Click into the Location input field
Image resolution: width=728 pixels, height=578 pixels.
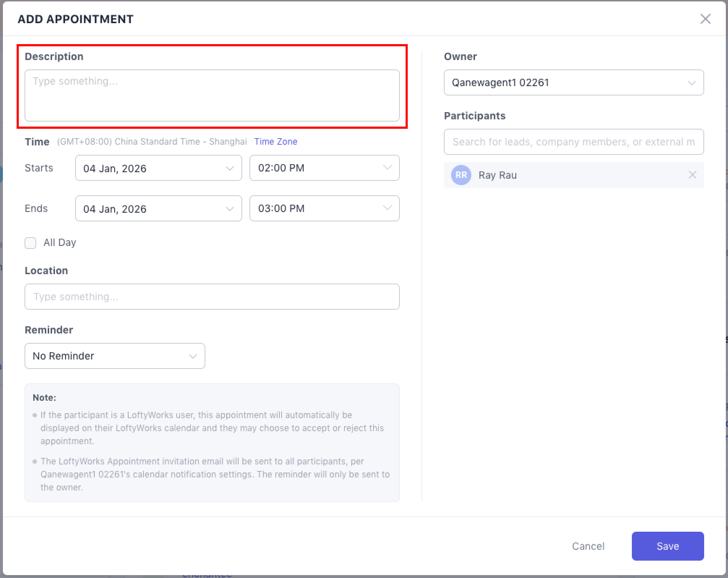click(212, 297)
